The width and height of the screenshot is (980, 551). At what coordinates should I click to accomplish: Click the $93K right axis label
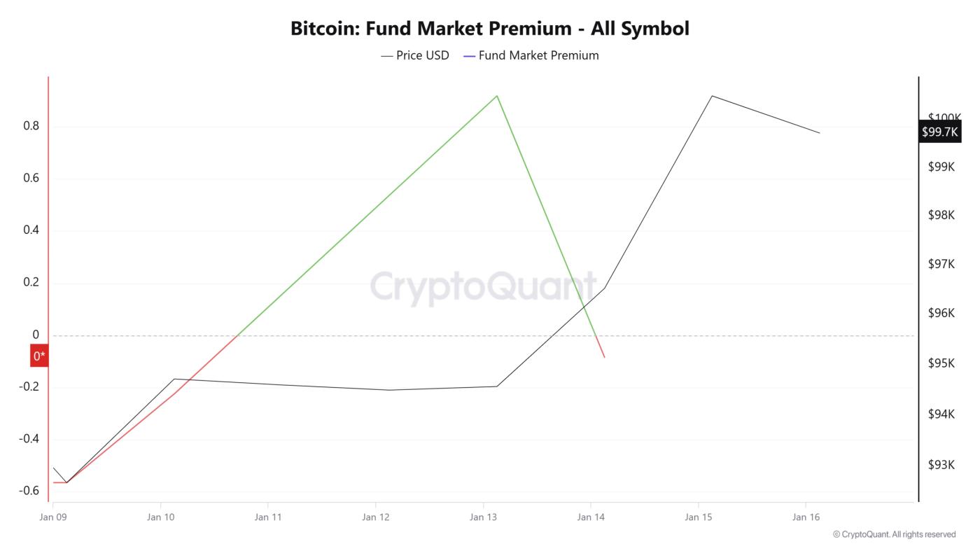[941, 465]
